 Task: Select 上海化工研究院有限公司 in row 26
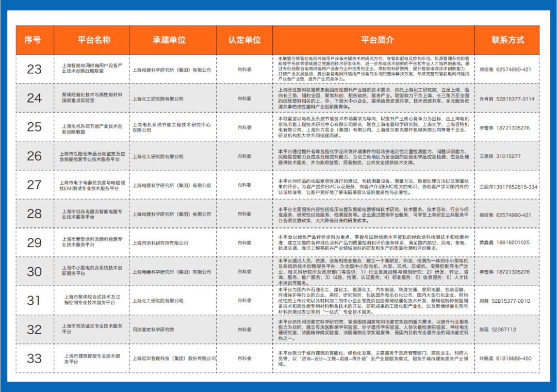158,156
